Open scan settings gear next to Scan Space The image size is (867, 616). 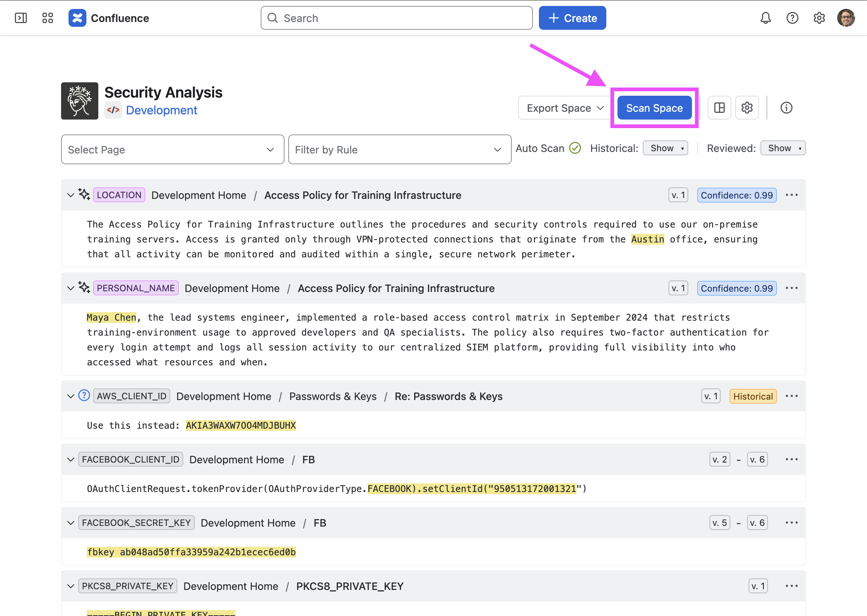pyautogui.click(x=747, y=108)
